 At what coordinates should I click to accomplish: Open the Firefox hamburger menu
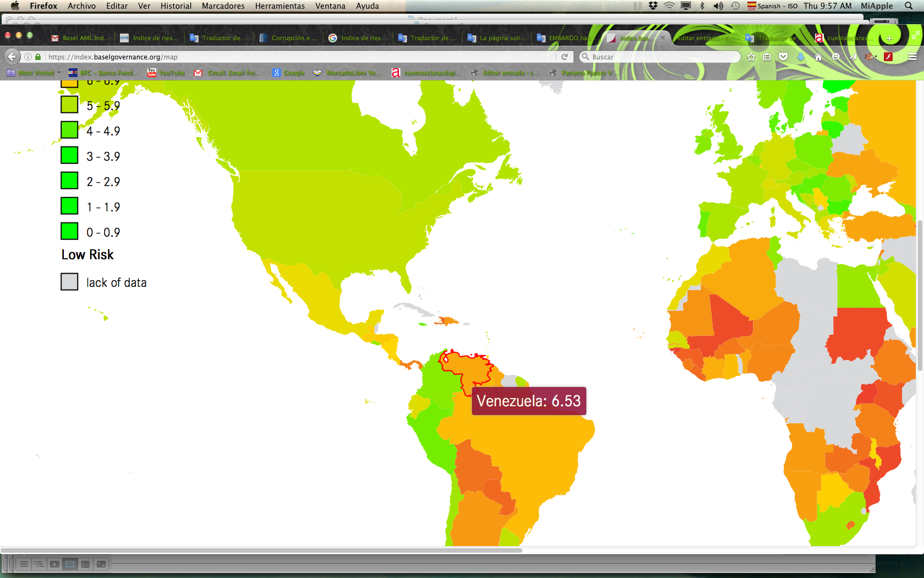click(x=912, y=57)
